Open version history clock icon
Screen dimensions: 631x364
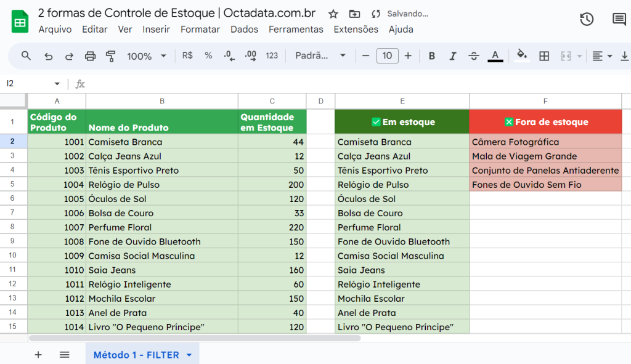[587, 19]
